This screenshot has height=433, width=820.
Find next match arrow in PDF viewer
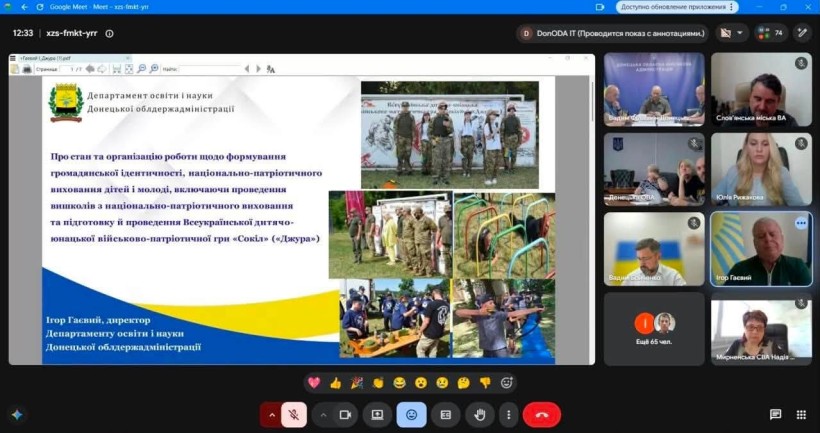tap(258, 69)
